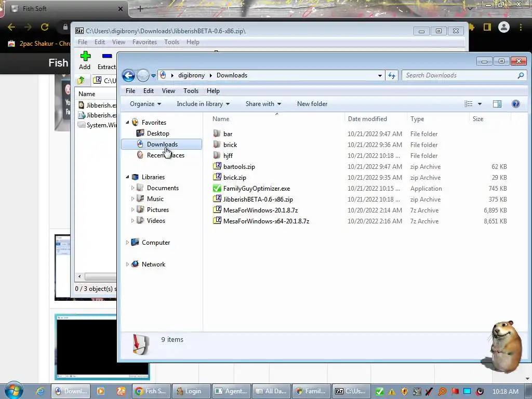This screenshot has height=399, width=532.
Task: Open Explorer's Help menu
Action: 213,91
